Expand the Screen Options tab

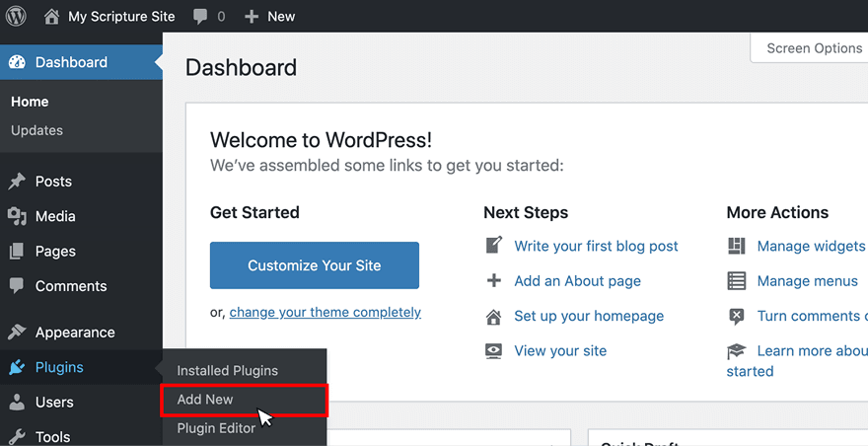point(810,48)
